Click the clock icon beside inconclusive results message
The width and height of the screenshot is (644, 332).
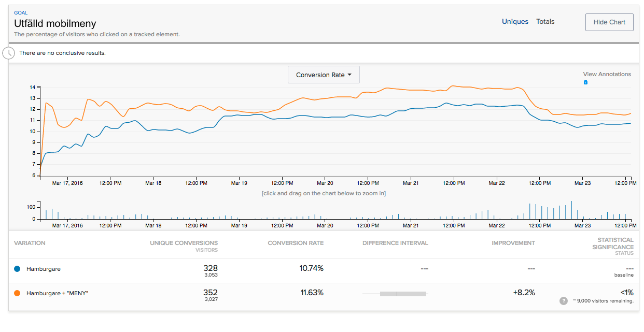(x=9, y=53)
